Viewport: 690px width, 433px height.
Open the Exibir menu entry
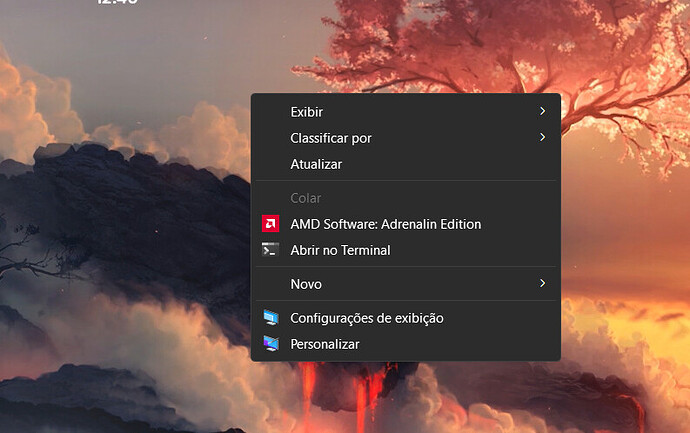coord(306,111)
